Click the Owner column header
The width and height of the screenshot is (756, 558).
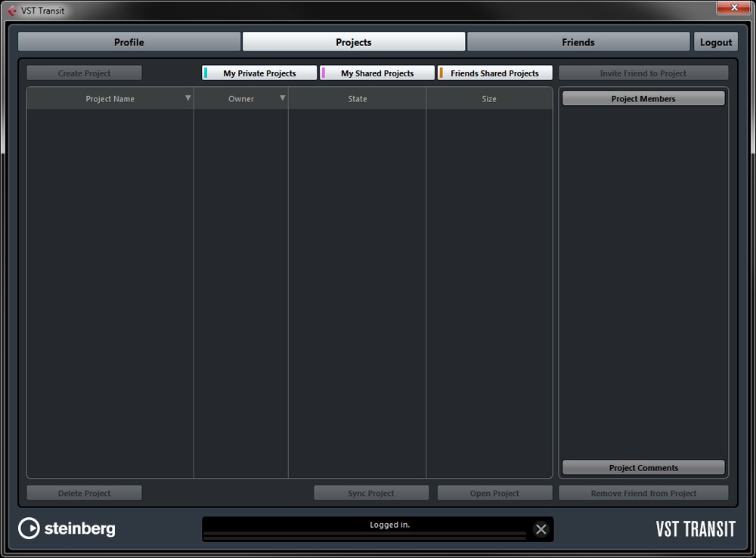tap(241, 99)
